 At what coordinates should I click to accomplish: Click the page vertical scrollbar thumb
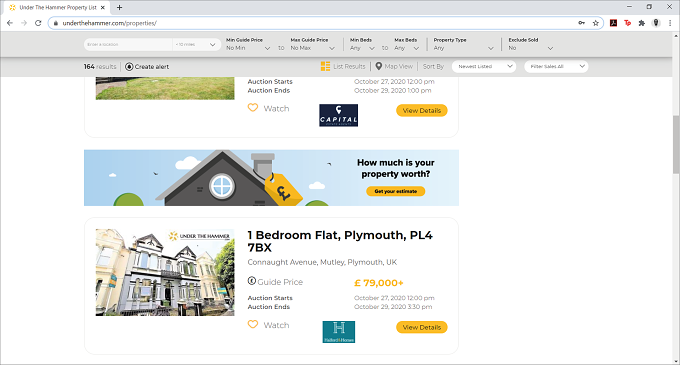pos(676,144)
